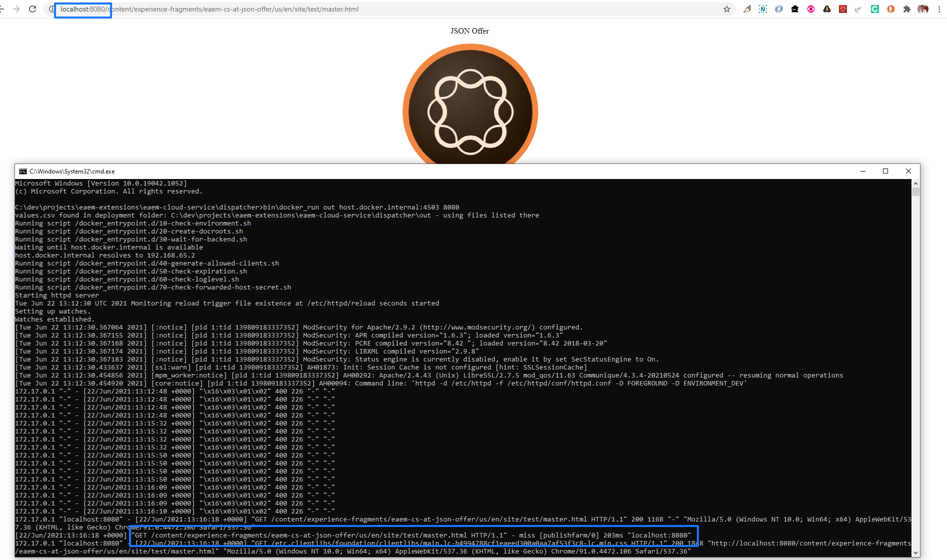Viewport: 947px width, 560px height.
Task: Click the 'Starting httpd server' line
Action: click(57, 295)
